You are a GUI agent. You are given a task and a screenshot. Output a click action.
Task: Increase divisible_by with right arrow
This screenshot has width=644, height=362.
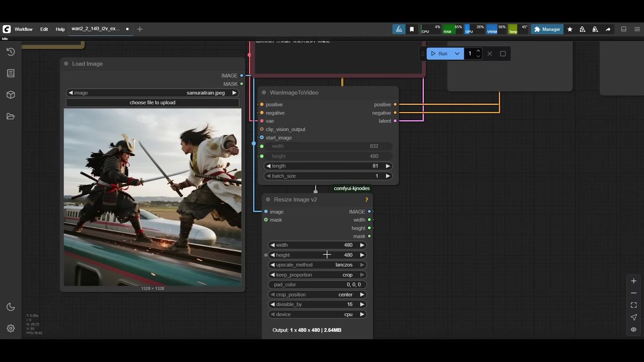click(x=362, y=304)
